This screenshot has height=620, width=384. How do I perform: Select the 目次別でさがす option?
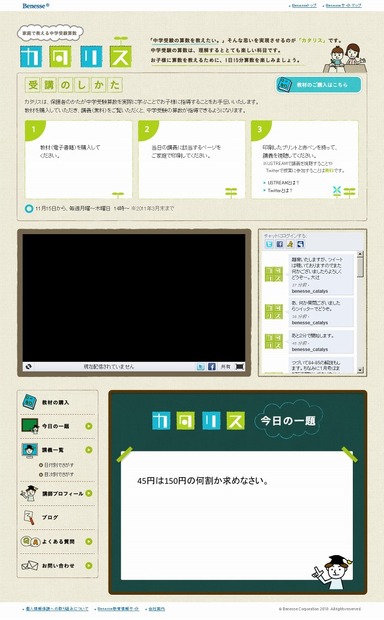(56, 474)
